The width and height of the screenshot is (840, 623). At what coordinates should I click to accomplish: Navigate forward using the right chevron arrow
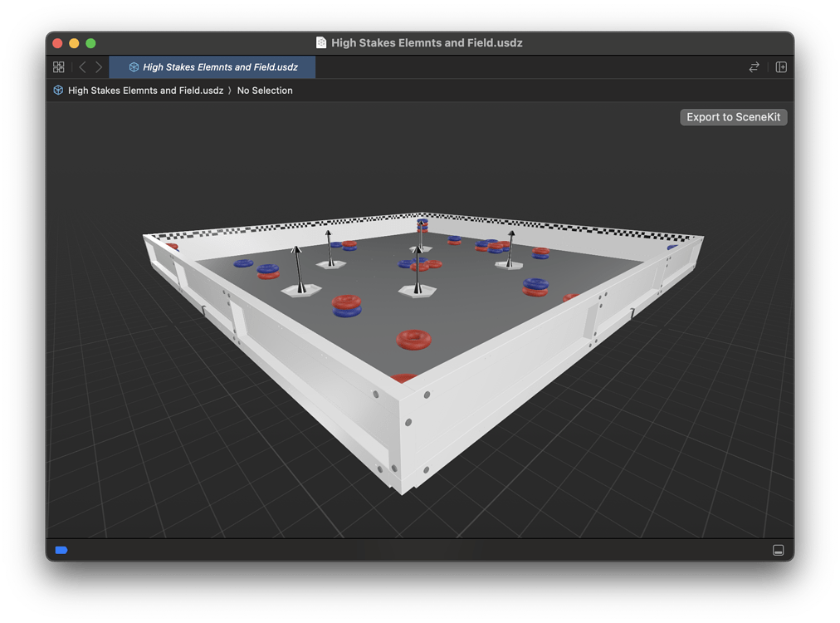point(100,67)
